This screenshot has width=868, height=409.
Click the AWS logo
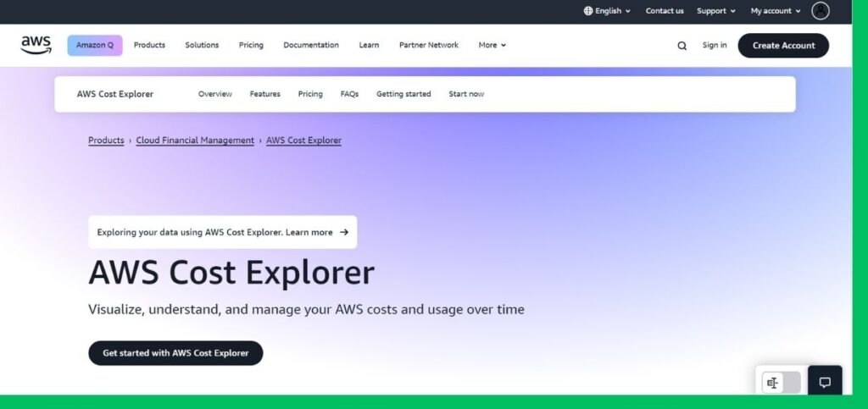(36, 46)
